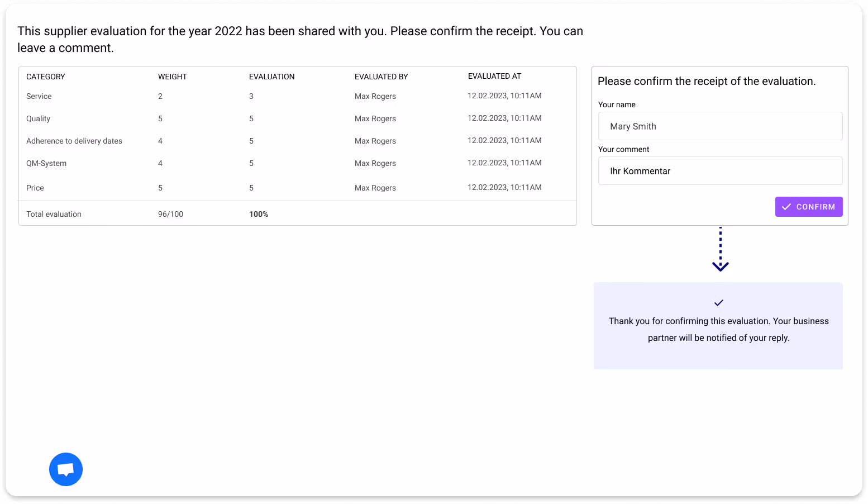Select the Adherence to delivery dates row
Image resolution: width=868 pixels, height=504 pixels.
coord(298,141)
